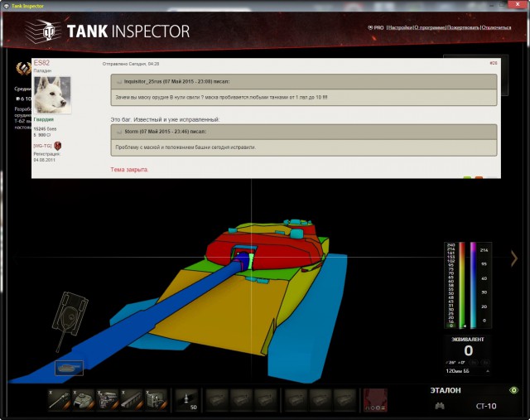Click the top-down tank orientation outline

click(x=70, y=321)
